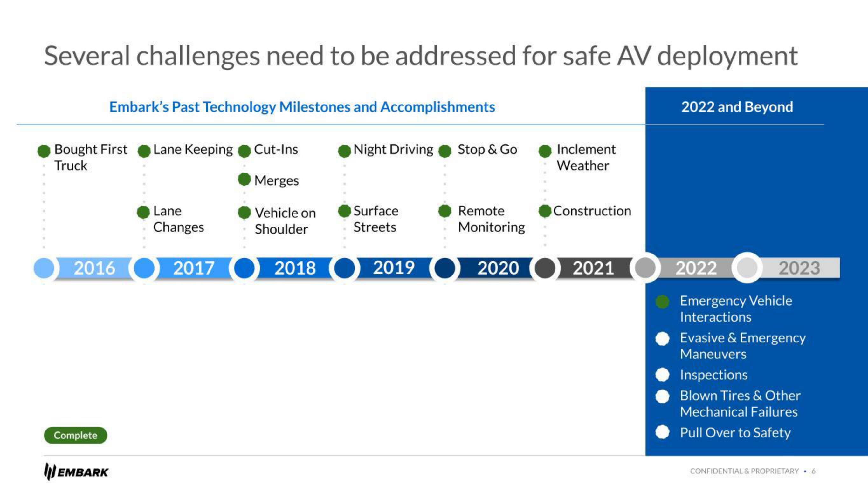Select the 2023 timeline milestone marker
This screenshot has width=868, height=488.
(747, 268)
